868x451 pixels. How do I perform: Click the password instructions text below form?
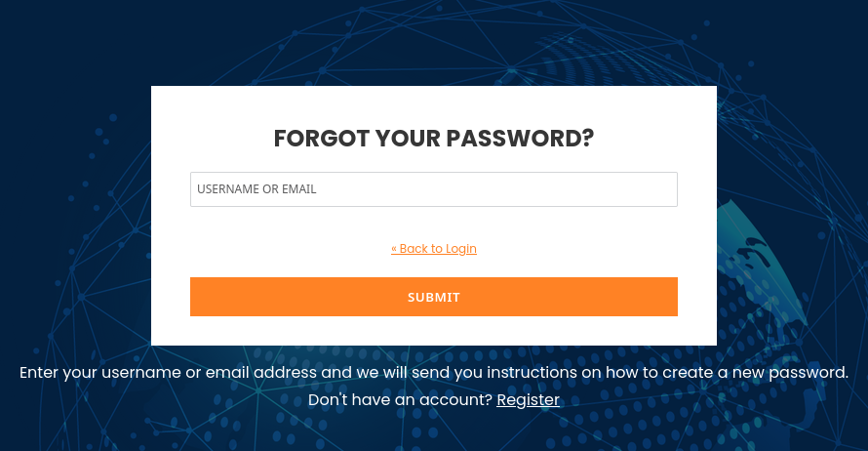[x=433, y=373]
